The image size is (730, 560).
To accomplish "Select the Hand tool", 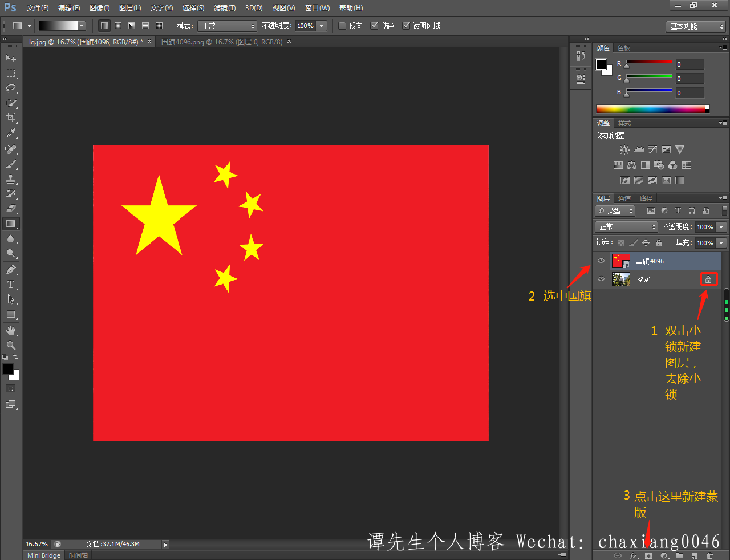I will (11, 331).
